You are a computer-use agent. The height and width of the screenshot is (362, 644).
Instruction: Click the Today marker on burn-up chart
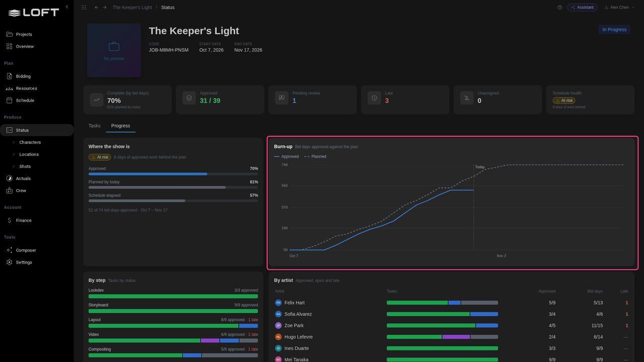pos(479,167)
